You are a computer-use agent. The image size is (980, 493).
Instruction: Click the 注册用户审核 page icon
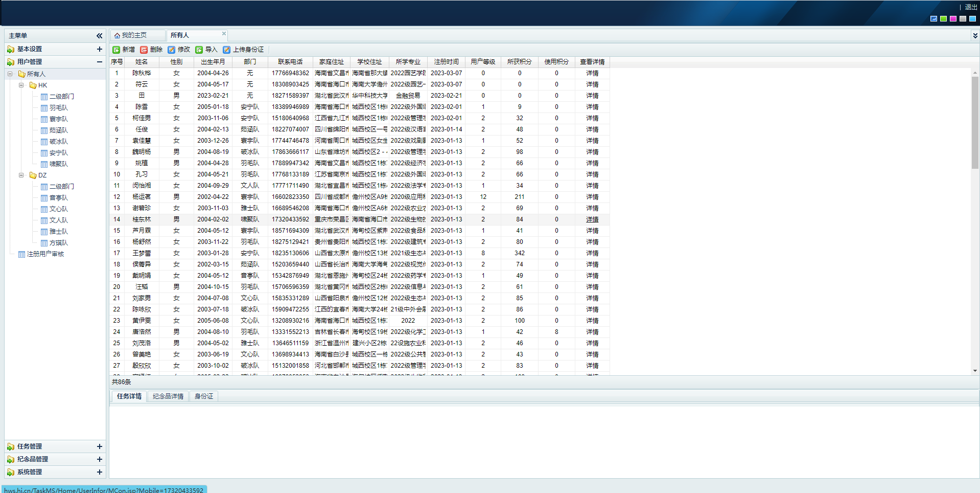[x=22, y=254]
